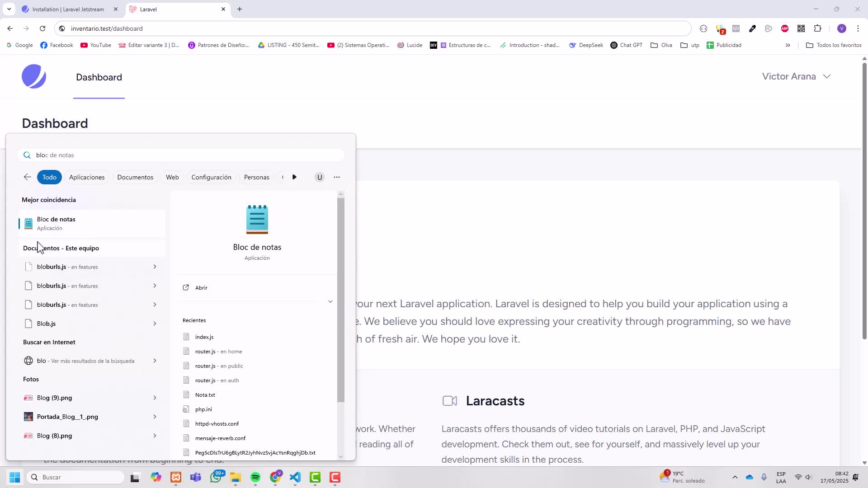Go back in Chrome browser history

(x=10, y=28)
